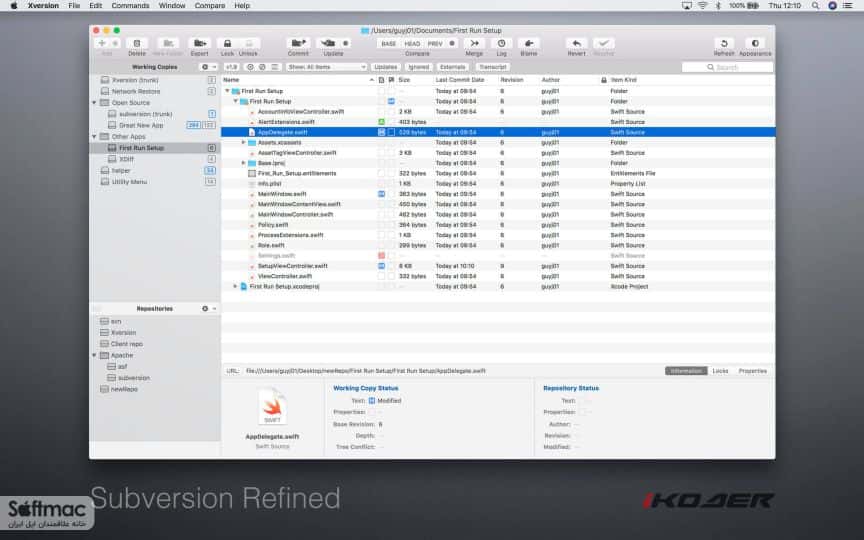Click the Update toolbar icon

(x=328, y=43)
